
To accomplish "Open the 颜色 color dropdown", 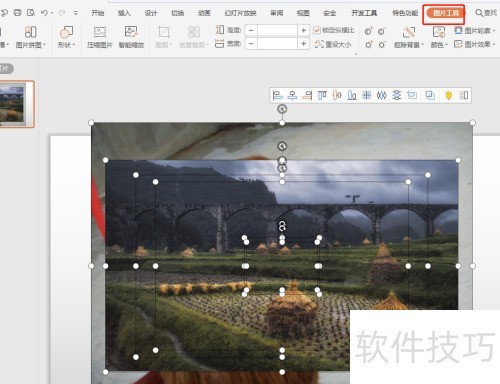I will pos(439,37).
